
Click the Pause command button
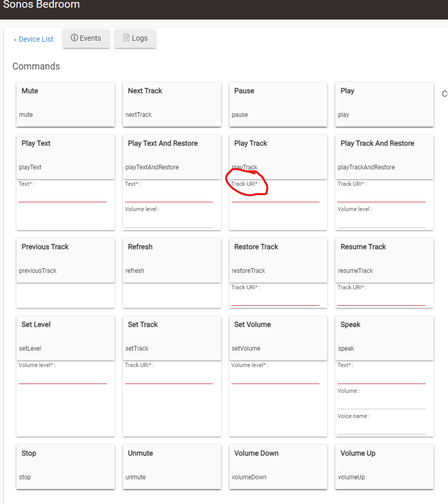[278, 104]
